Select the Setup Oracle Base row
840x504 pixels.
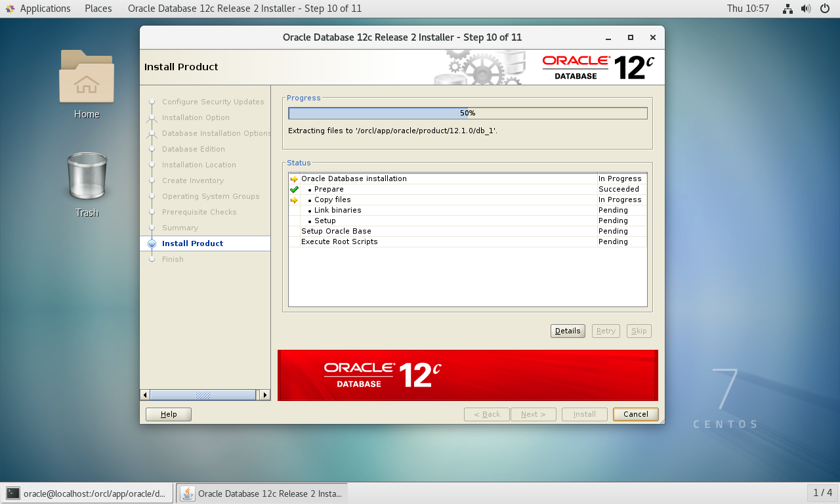468,231
